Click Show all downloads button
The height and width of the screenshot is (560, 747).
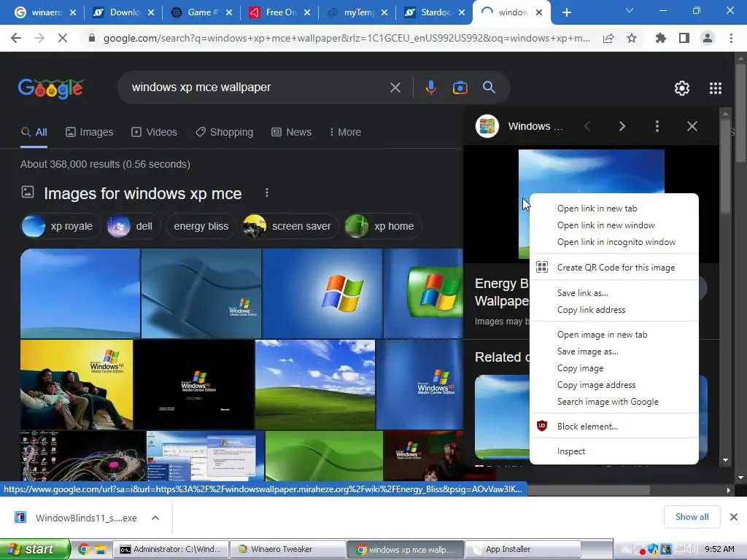692,517
